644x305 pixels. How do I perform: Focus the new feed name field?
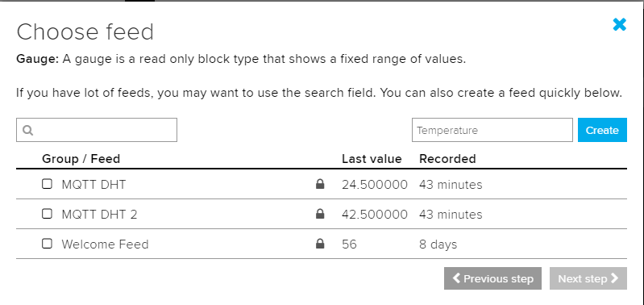pyautogui.click(x=492, y=130)
